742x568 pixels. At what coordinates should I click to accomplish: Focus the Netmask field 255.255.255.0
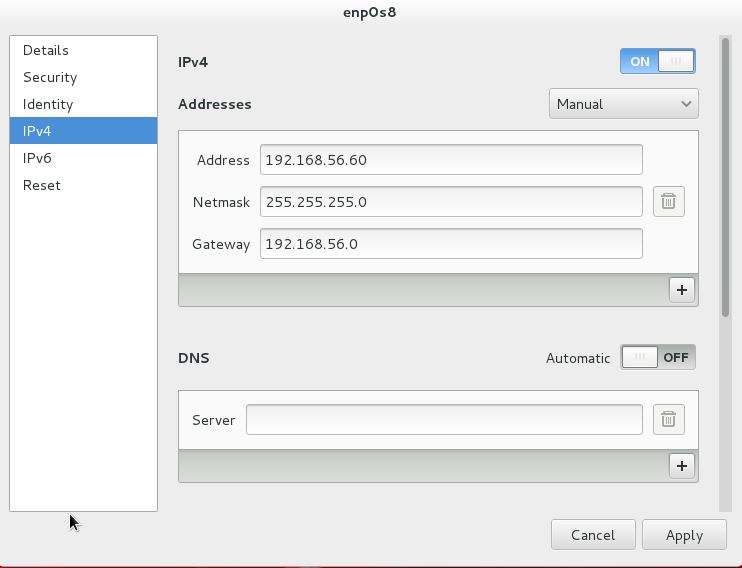click(x=451, y=202)
